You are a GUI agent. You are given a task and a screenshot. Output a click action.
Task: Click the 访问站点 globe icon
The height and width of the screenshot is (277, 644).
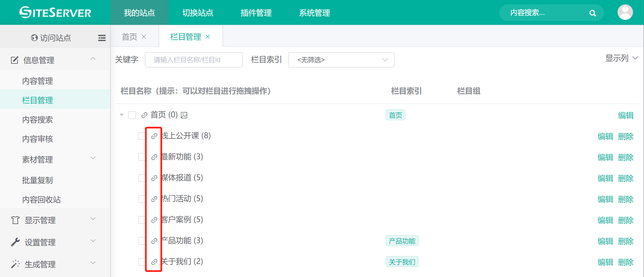[34, 38]
